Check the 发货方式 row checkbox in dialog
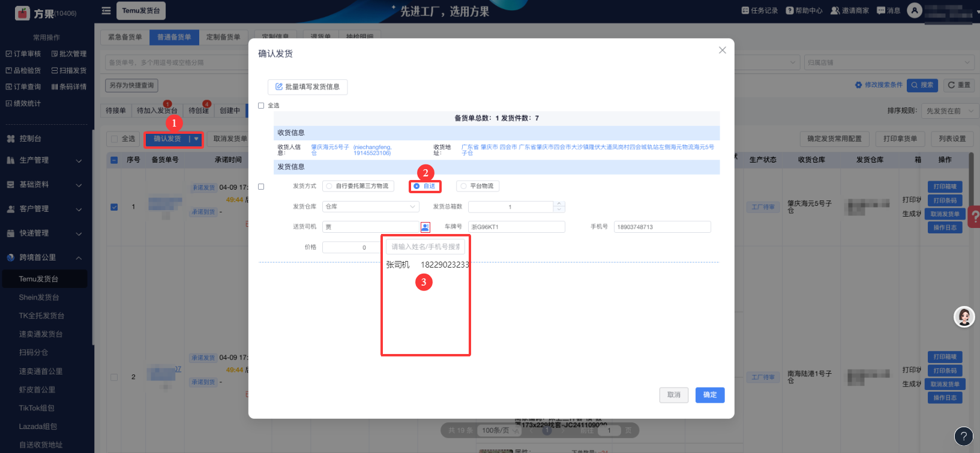Image resolution: width=980 pixels, height=453 pixels. tap(261, 187)
